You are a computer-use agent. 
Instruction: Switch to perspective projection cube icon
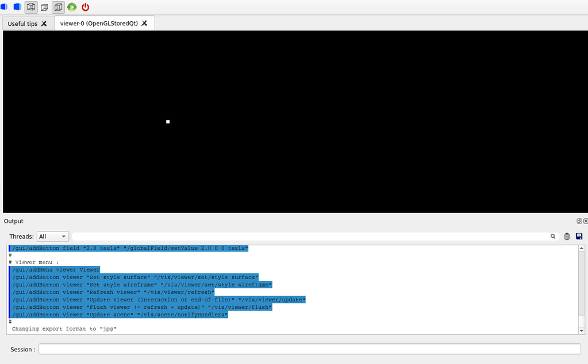click(45, 7)
